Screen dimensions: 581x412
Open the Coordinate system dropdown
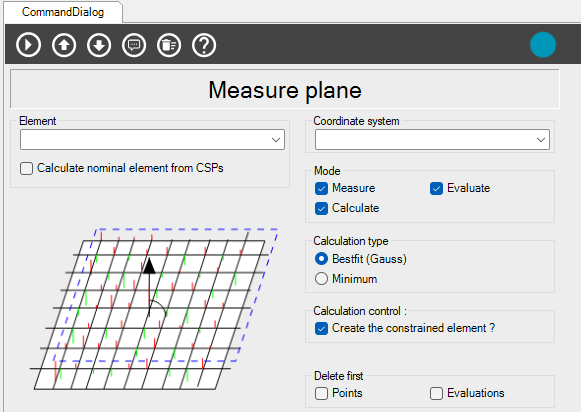[432, 140]
